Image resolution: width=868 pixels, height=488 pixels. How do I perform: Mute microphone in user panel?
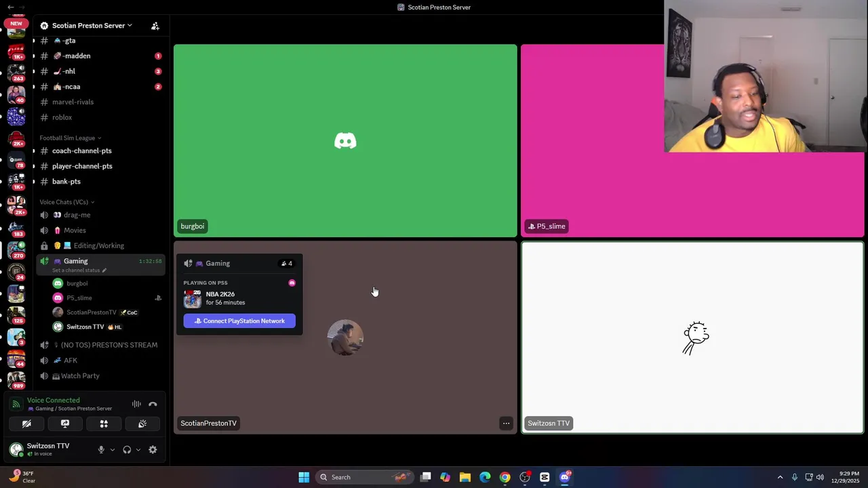(101, 449)
